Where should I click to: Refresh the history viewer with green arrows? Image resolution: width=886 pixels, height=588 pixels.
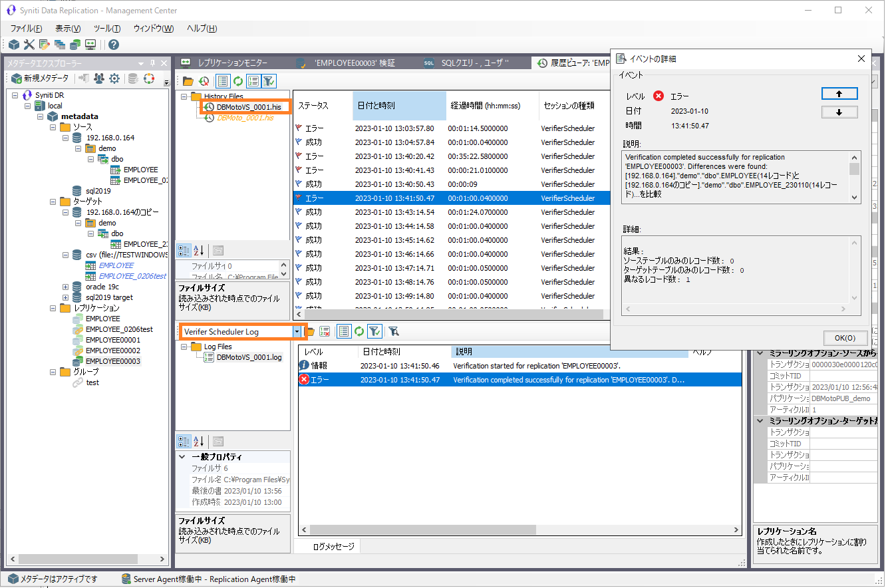point(237,81)
